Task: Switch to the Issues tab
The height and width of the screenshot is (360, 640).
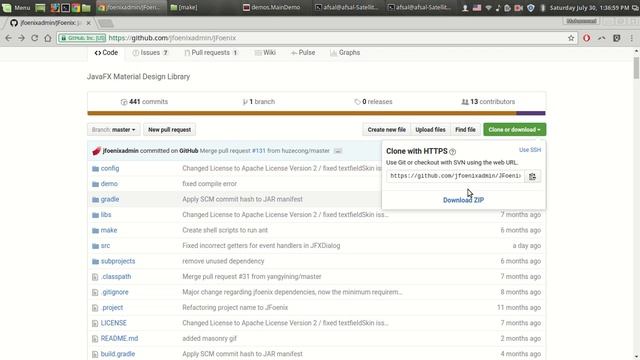Action: tap(150, 53)
